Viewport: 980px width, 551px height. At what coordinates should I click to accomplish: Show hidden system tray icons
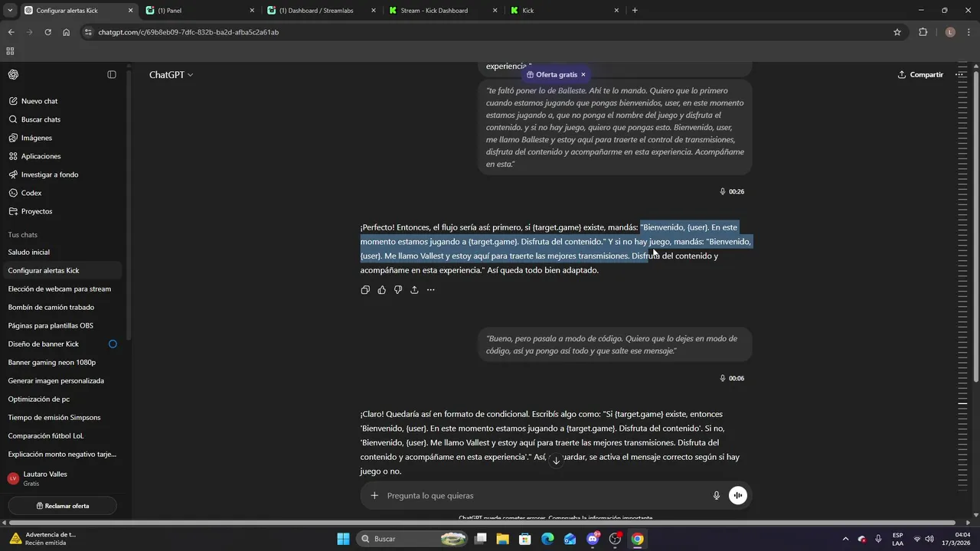pos(845,539)
